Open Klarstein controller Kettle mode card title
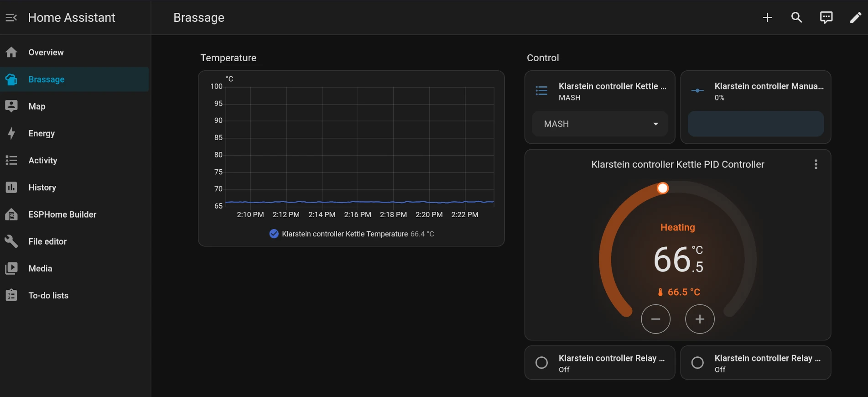This screenshot has height=397, width=868. click(x=613, y=86)
